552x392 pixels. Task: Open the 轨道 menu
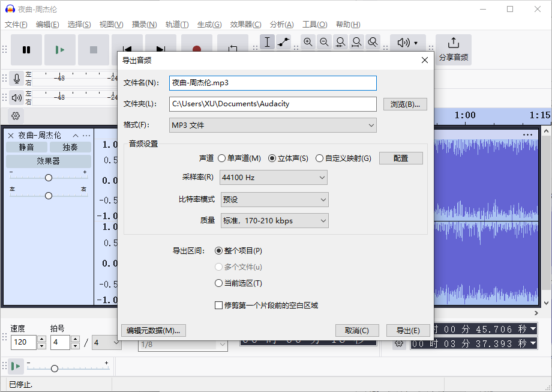click(x=177, y=24)
